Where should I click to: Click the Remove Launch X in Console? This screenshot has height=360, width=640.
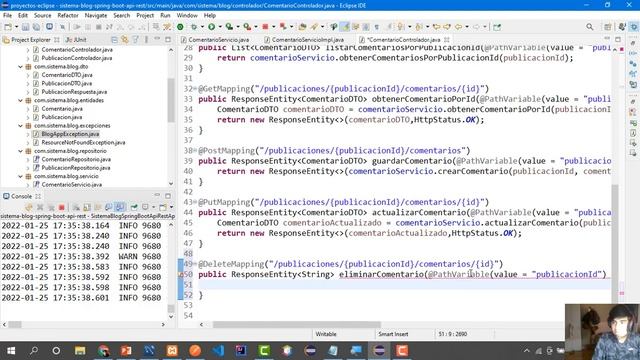(x=40, y=207)
